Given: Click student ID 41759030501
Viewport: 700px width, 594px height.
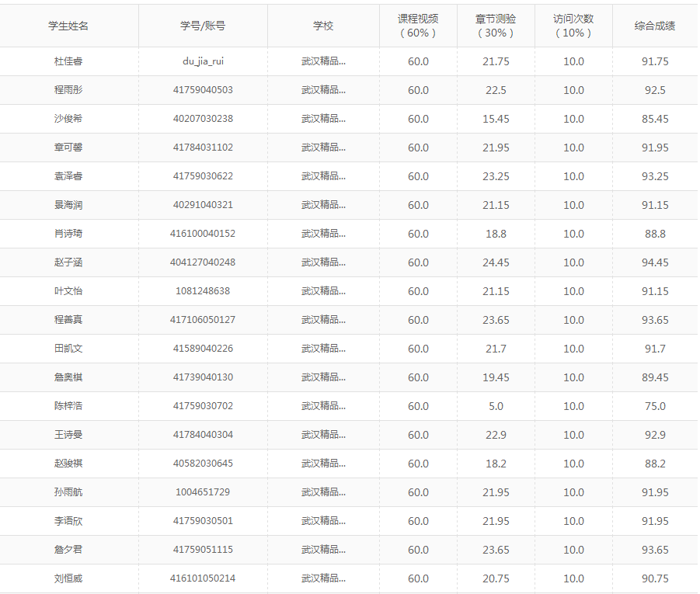Looking at the screenshot, I should click(203, 521).
